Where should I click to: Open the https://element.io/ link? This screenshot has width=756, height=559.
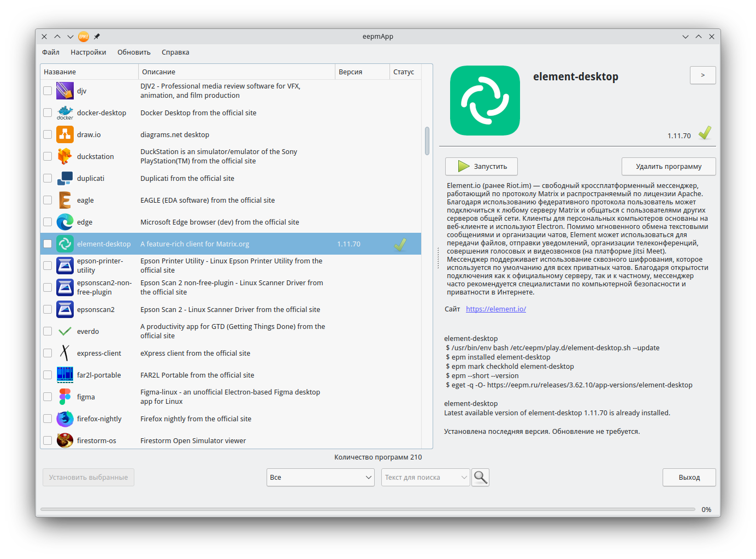tap(496, 309)
